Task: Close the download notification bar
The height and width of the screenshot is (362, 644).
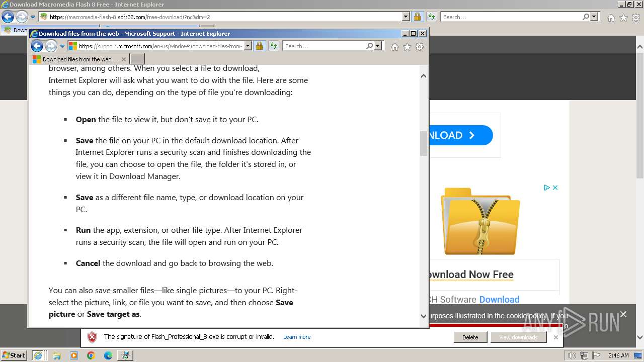Action: [555, 337]
